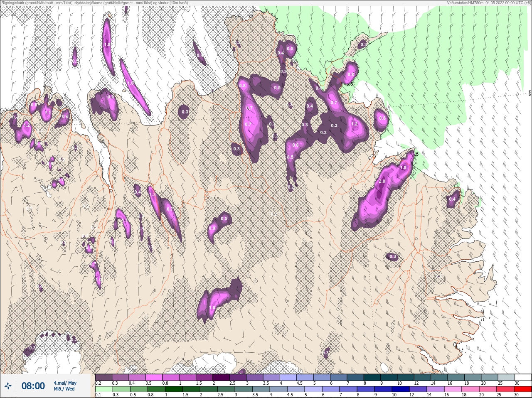Select the pale green swatch at 0.1 in lower legend
532x398 pixels.
pos(103,389)
